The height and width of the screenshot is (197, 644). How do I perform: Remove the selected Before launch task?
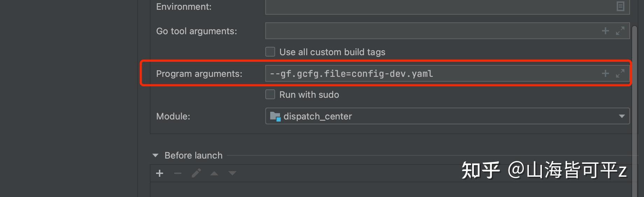(x=178, y=173)
